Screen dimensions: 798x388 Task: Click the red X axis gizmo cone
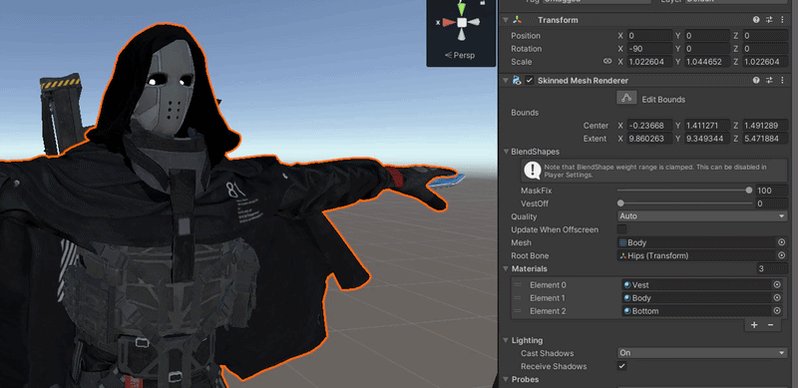click(449, 22)
